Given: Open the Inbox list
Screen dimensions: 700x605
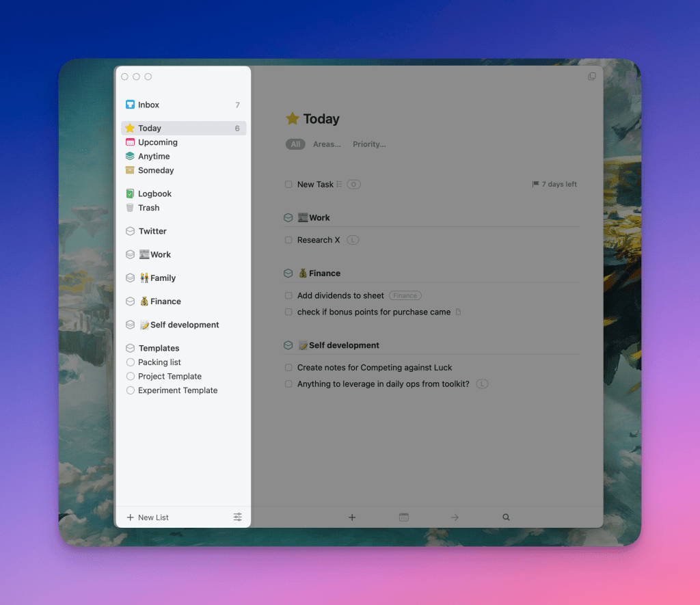Looking at the screenshot, I should [148, 105].
